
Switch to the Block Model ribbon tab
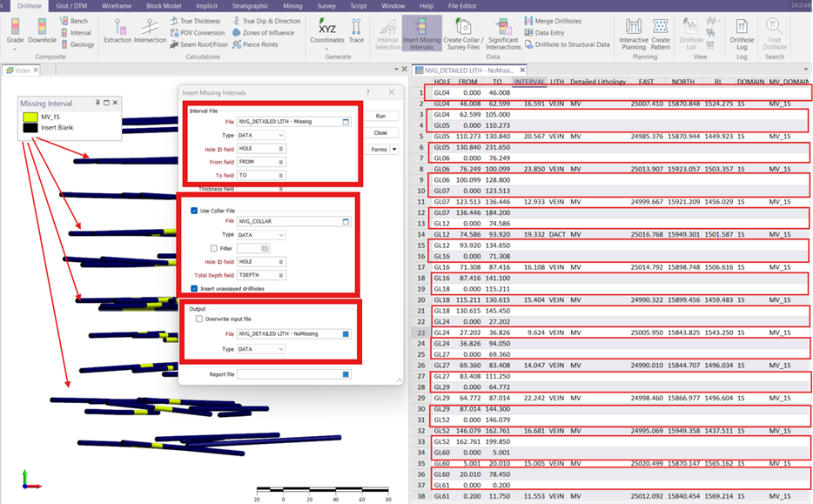coord(164,6)
